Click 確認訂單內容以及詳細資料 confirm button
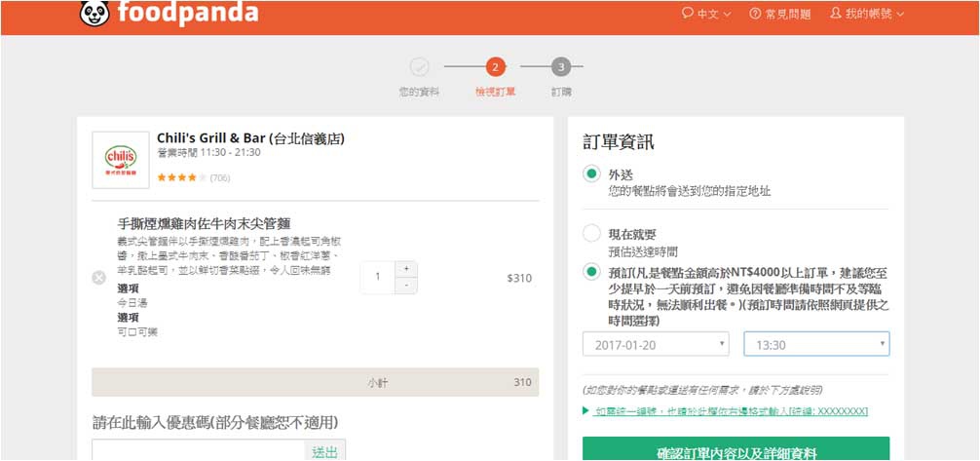The height and width of the screenshot is (461, 980). click(736, 450)
